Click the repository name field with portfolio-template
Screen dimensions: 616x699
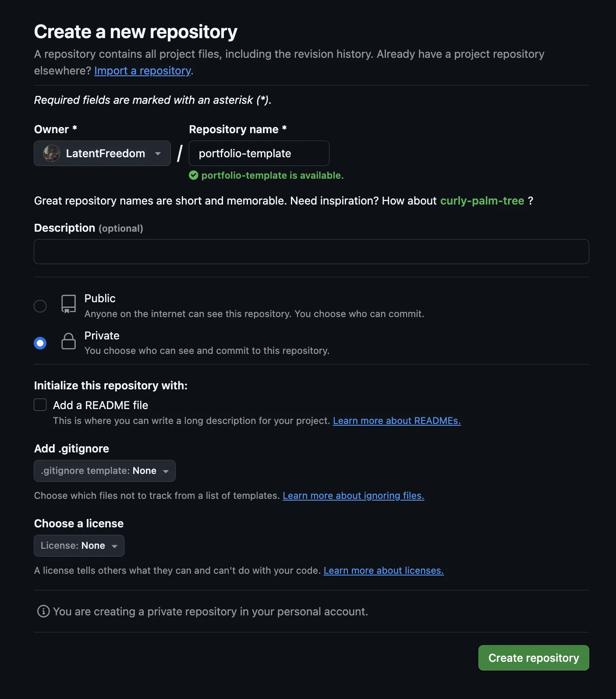(x=258, y=153)
